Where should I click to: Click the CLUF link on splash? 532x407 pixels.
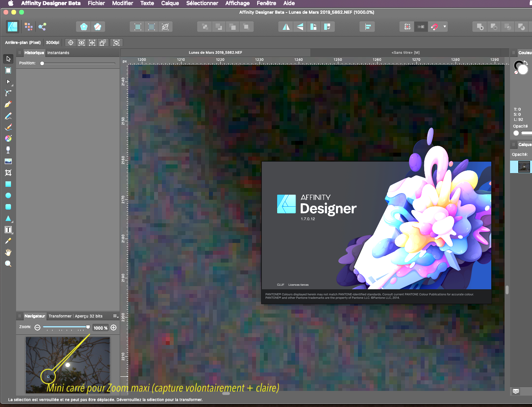coord(280,285)
